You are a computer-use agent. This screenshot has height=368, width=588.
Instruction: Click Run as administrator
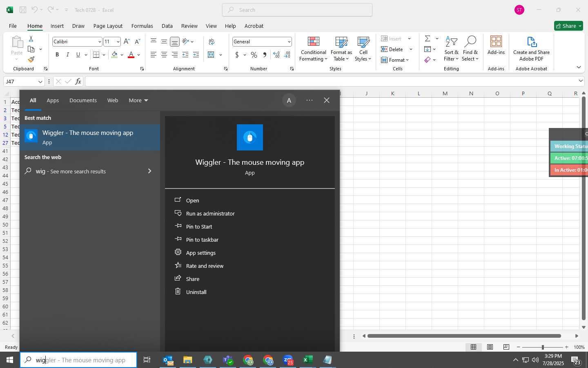(210, 213)
